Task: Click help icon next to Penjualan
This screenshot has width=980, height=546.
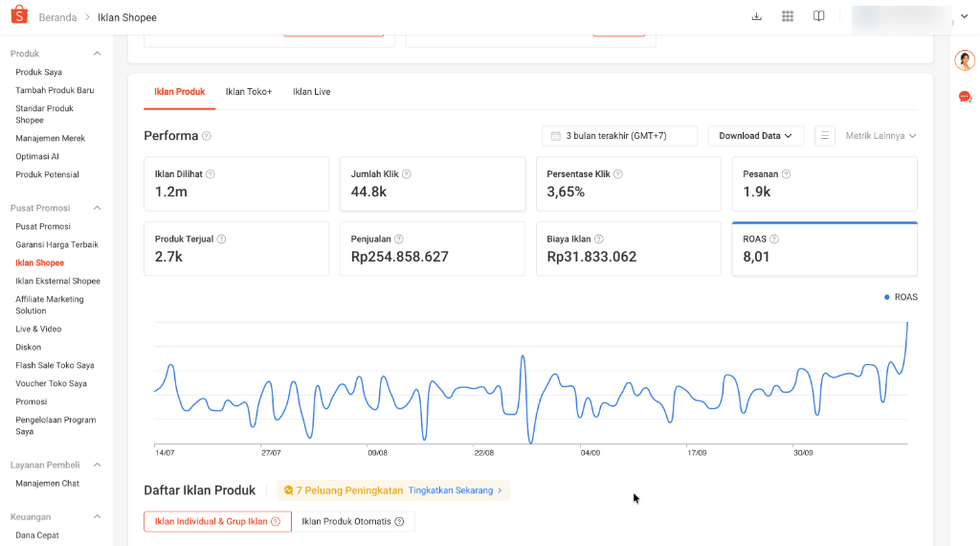Action: (x=399, y=239)
